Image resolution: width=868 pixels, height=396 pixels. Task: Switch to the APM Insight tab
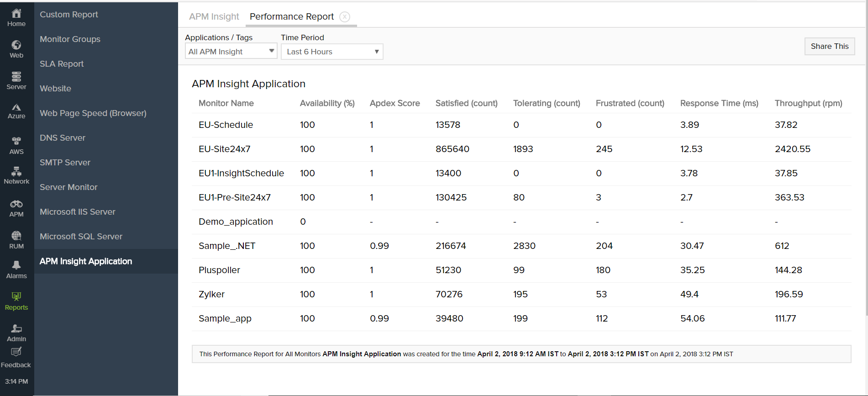point(214,17)
